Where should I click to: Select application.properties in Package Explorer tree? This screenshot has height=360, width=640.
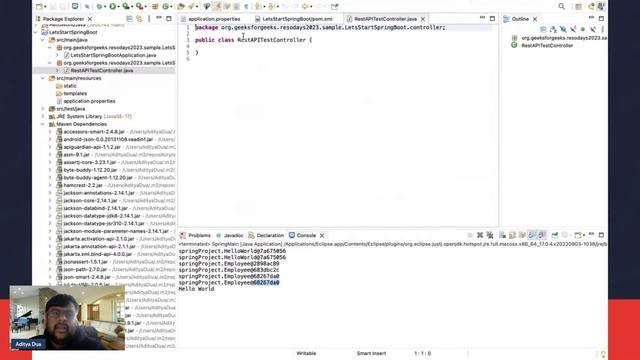[x=89, y=101]
